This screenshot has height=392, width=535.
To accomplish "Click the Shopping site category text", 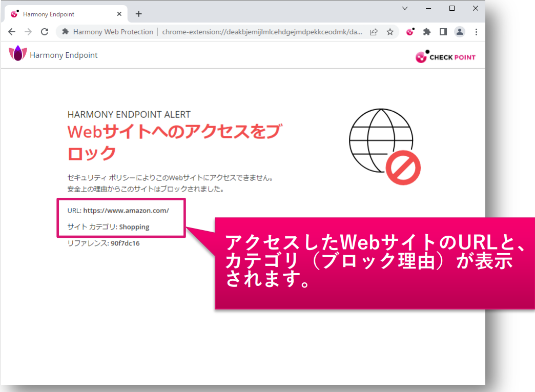I will pyautogui.click(x=134, y=227).
